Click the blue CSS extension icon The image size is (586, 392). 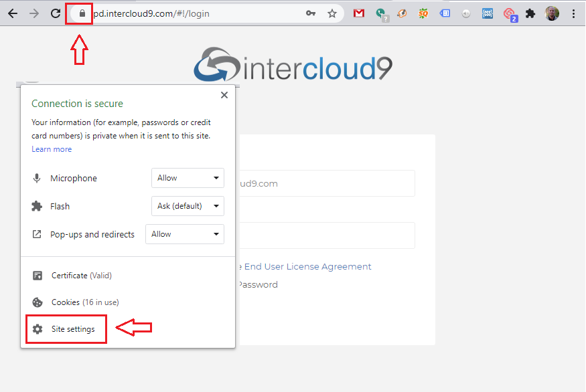[488, 14]
